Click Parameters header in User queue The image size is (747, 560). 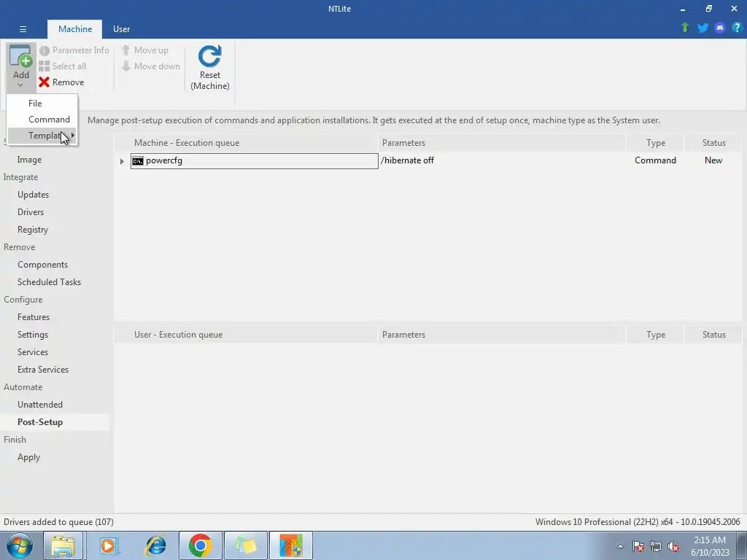(x=501, y=335)
